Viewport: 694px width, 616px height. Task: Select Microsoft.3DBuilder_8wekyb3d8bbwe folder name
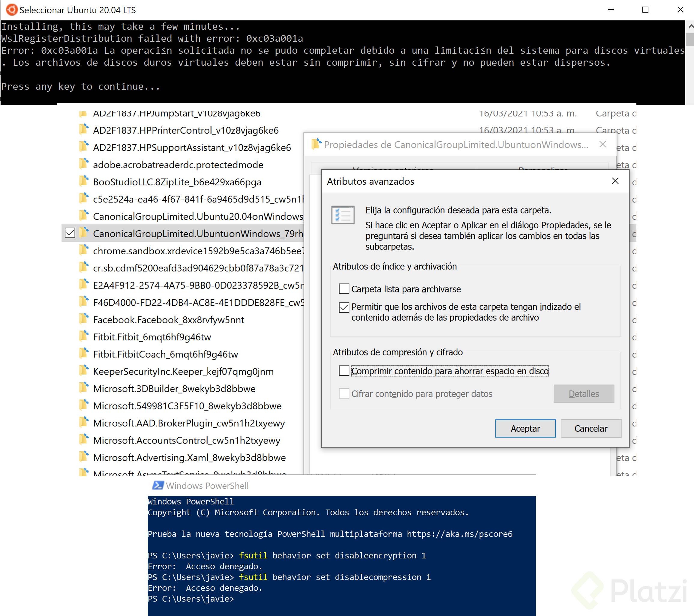click(x=174, y=389)
